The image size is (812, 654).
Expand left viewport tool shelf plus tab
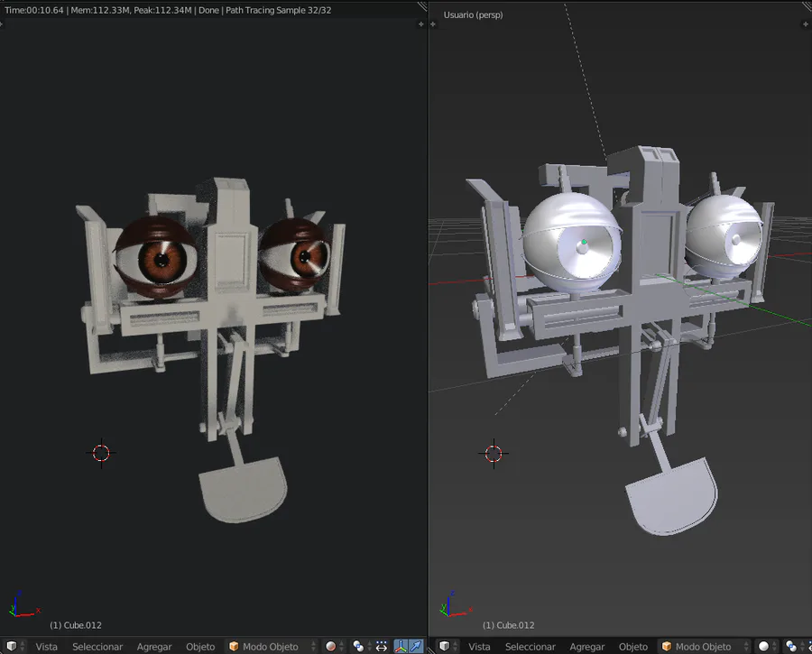(2, 23)
